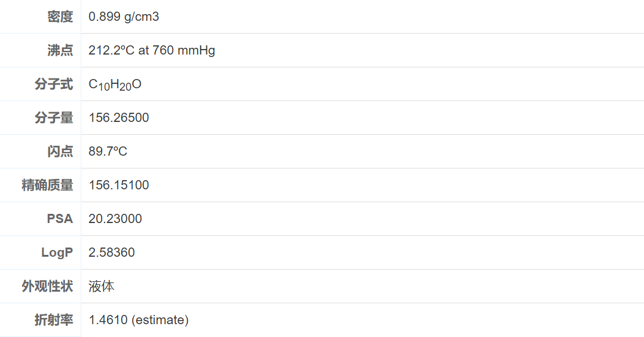Screen dimensions: 644x337
Task: Click the appearance value 液体
Action: (102, 286)
